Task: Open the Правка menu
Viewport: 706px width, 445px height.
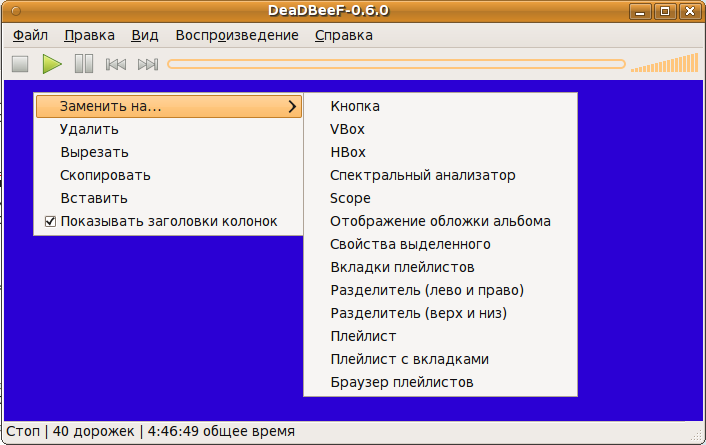Action: (x=89, y=35)
